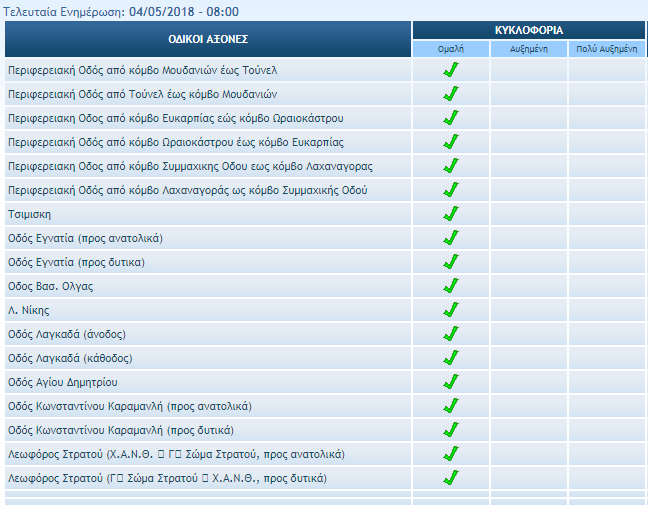This screenshot has height=532, width=648.
Task: Click road name Τσιμισκη in the list
Action: [29, 214]
